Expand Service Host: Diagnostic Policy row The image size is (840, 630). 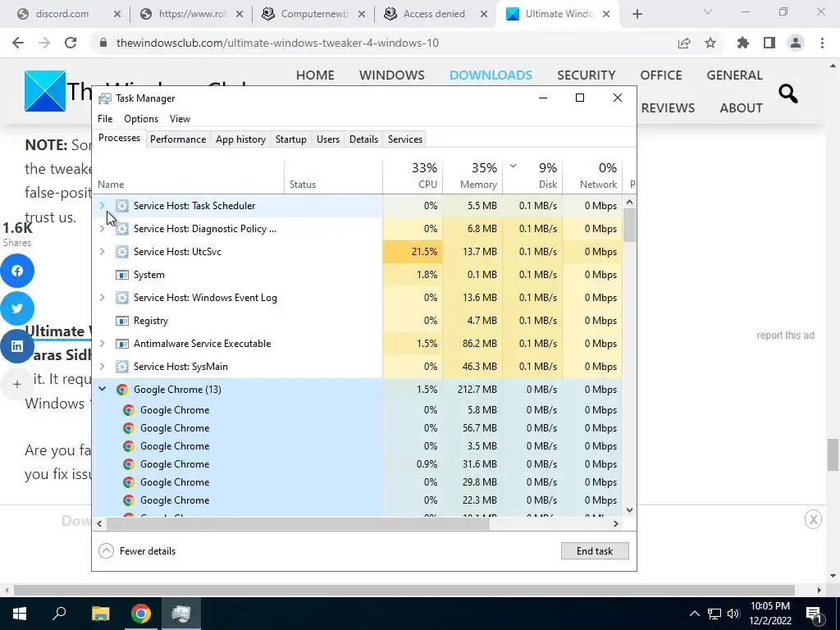[x=103, y=229]
